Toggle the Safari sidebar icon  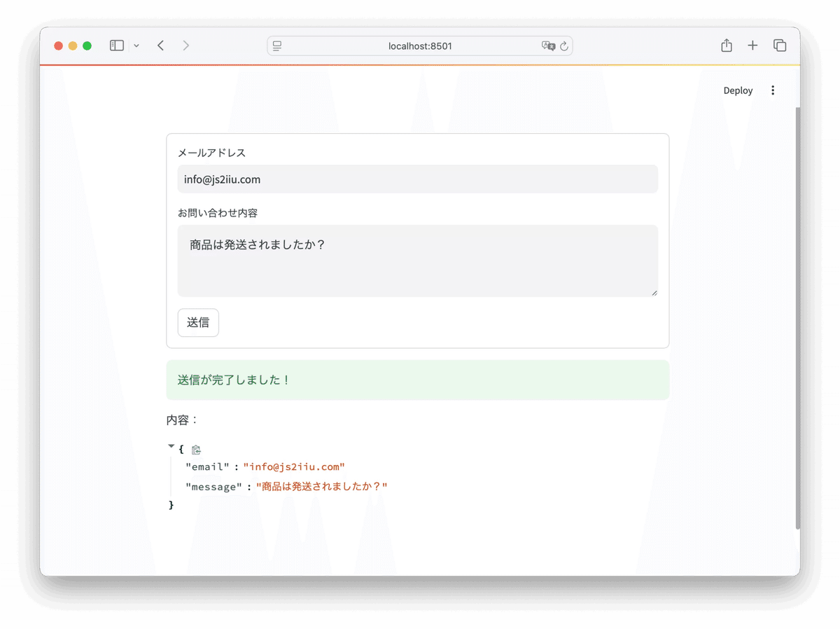pyautogui.click(x=116, y=45)
